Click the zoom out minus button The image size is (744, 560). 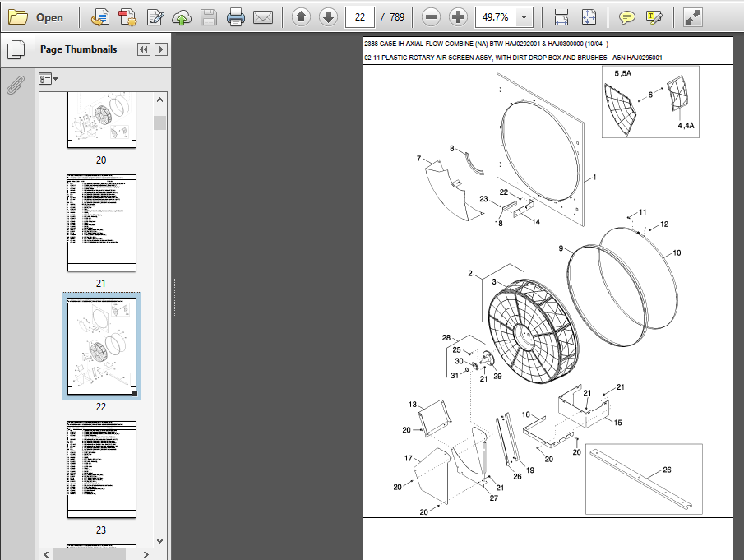tap(431, 17)
